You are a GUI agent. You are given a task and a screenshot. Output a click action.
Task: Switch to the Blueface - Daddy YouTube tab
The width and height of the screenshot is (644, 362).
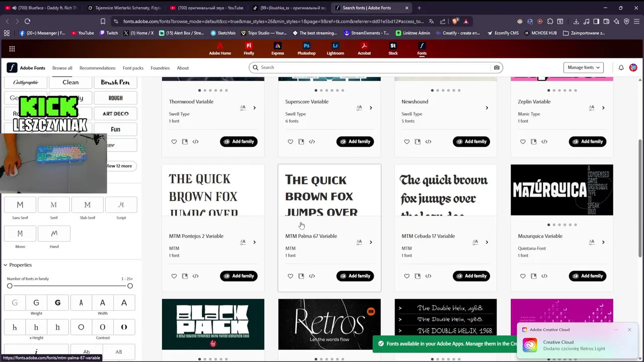coord(42,8)
